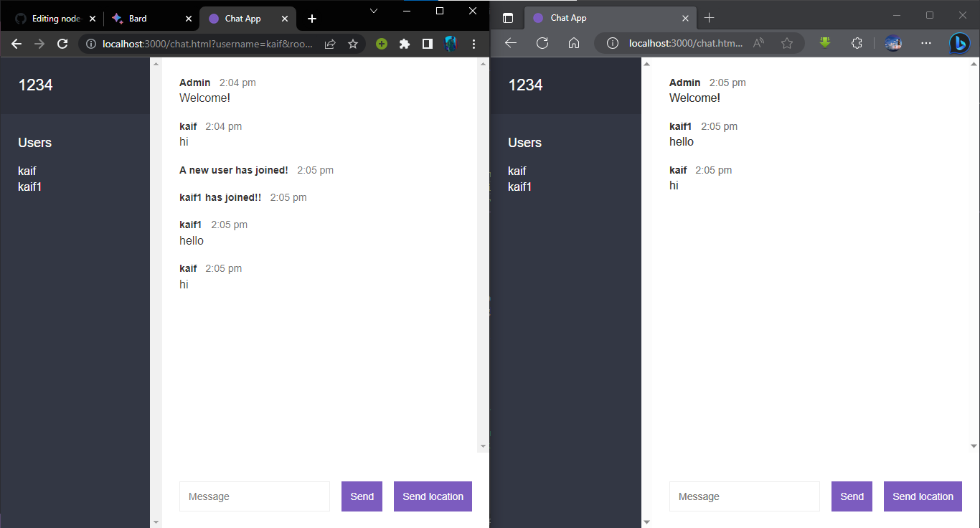Click the green download-arrow extension in Edge
Viewport: 980px width, 528px height.
point(824,43)
